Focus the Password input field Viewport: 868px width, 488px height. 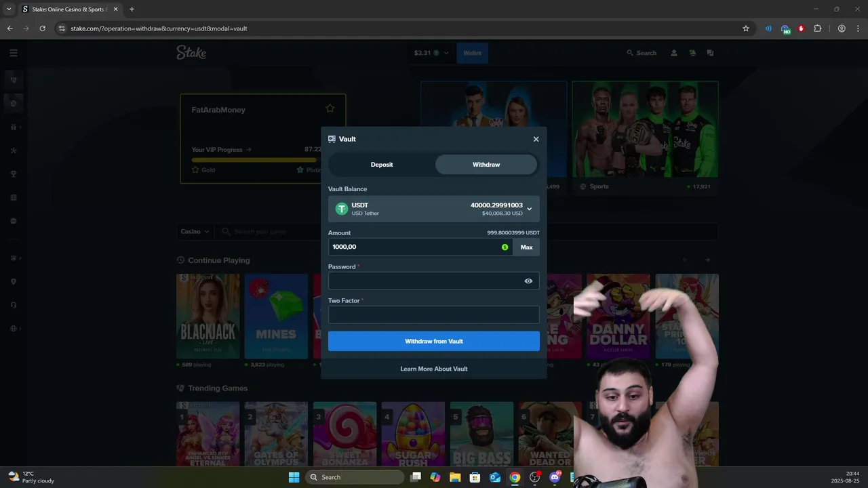(434, 281)
